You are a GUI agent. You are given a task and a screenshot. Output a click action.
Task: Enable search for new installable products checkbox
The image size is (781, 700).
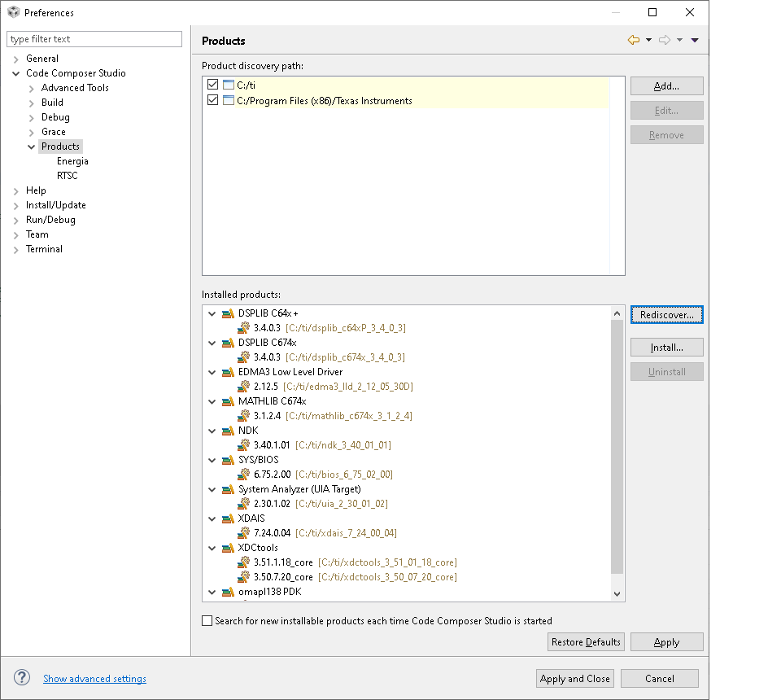(207, 621)
